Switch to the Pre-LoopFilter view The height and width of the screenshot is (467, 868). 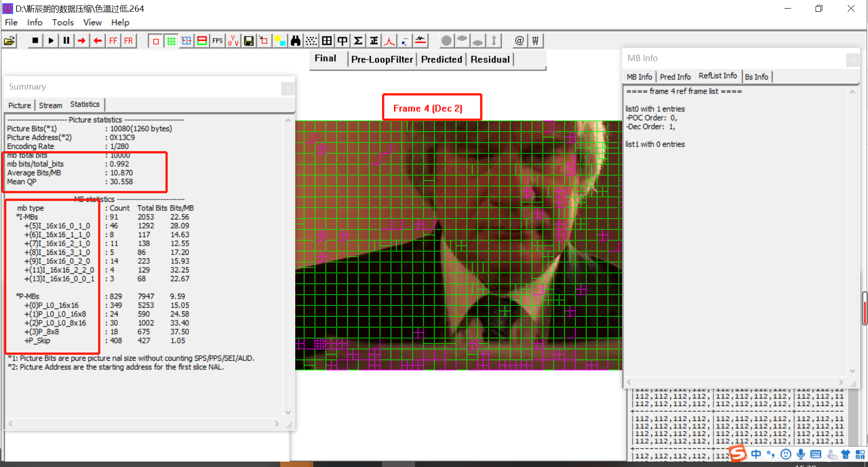pos(382,59)
